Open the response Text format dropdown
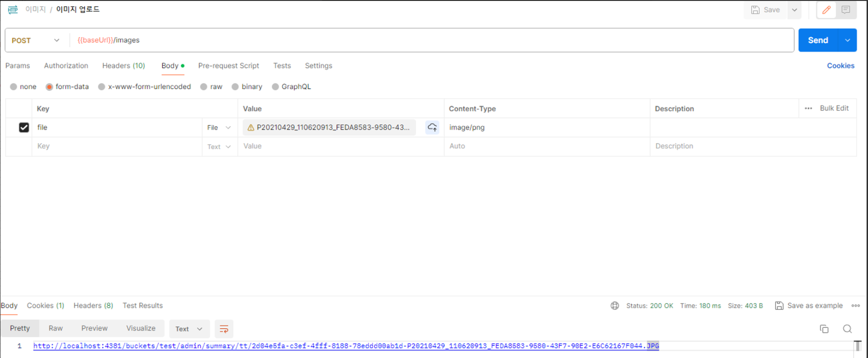The image size is (868, 358). click(x=189, y=329)
